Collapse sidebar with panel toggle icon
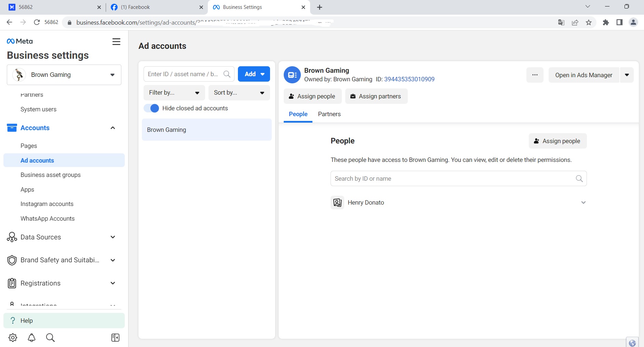This screenshot has height=347, width=644. point(115,337)
